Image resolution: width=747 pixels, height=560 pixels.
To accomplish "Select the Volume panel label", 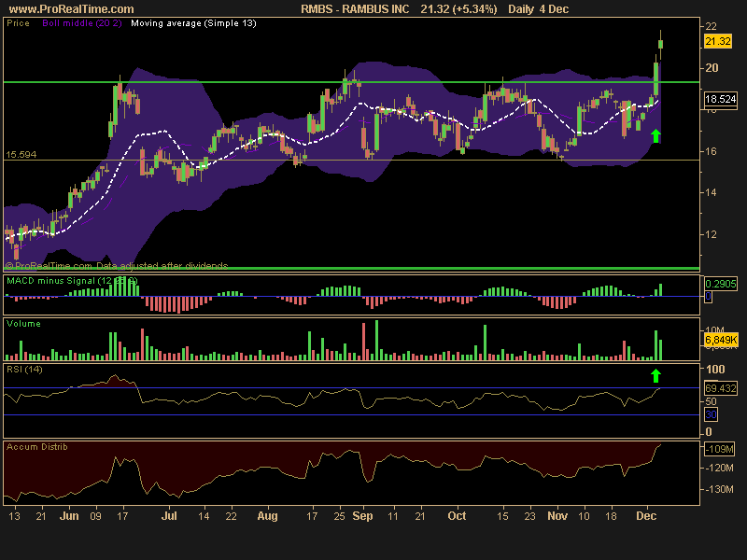I will tap(23, 324).
